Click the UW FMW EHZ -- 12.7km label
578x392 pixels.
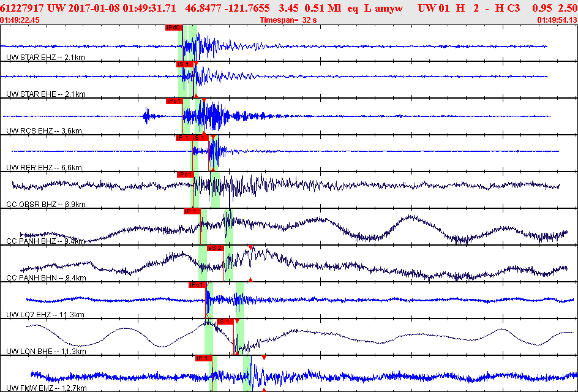(x=47, y=388)
